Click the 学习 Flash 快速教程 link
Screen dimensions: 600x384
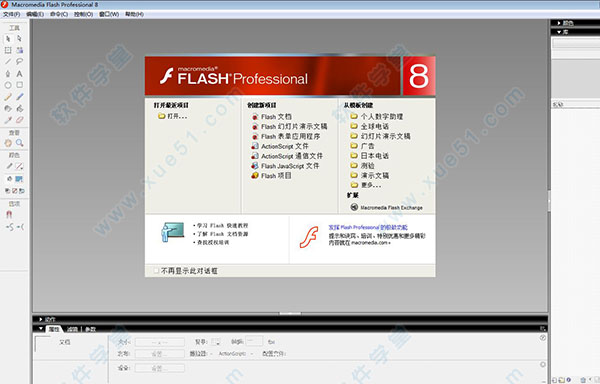(x=222, y=226)
